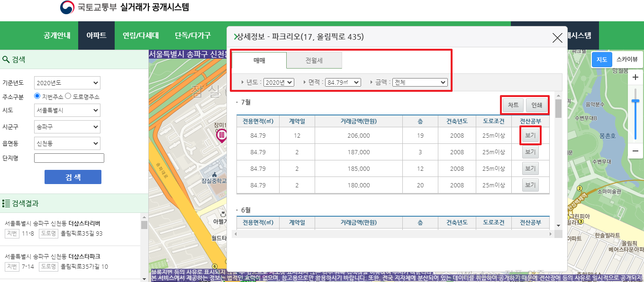Zoom in the map with plus button
The height and width of the screenshot is (282, 644).
pos(635,77)
